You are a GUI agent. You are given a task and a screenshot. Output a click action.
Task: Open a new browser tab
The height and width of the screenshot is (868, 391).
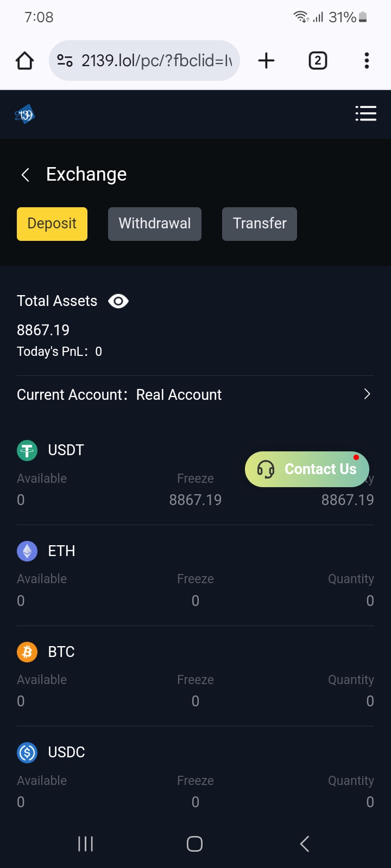266,61
